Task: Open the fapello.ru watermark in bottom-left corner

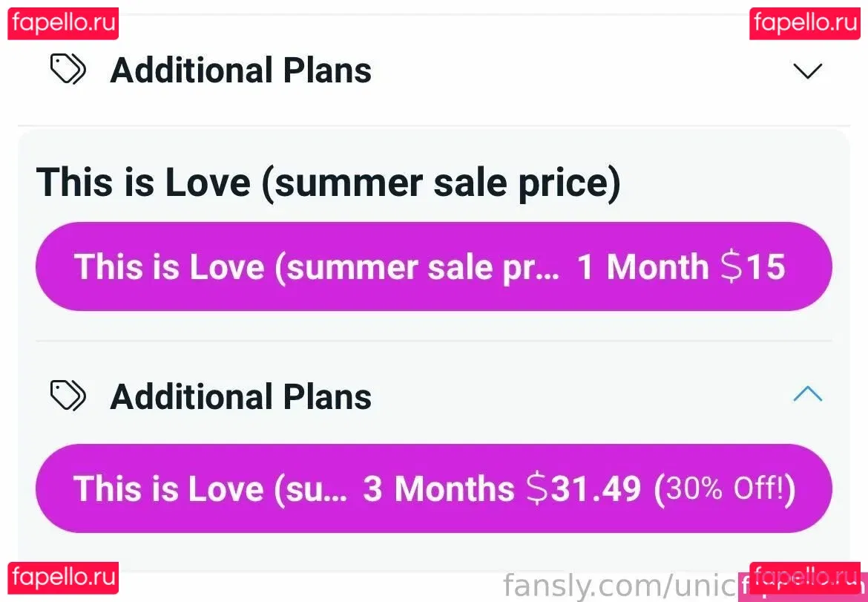Action: click(x=64, y=578)
